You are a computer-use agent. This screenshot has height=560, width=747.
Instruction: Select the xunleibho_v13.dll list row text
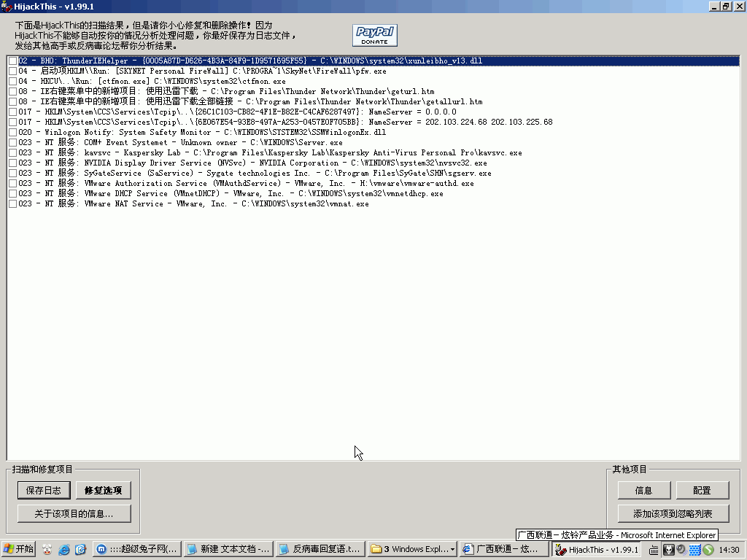click(250, 61)
